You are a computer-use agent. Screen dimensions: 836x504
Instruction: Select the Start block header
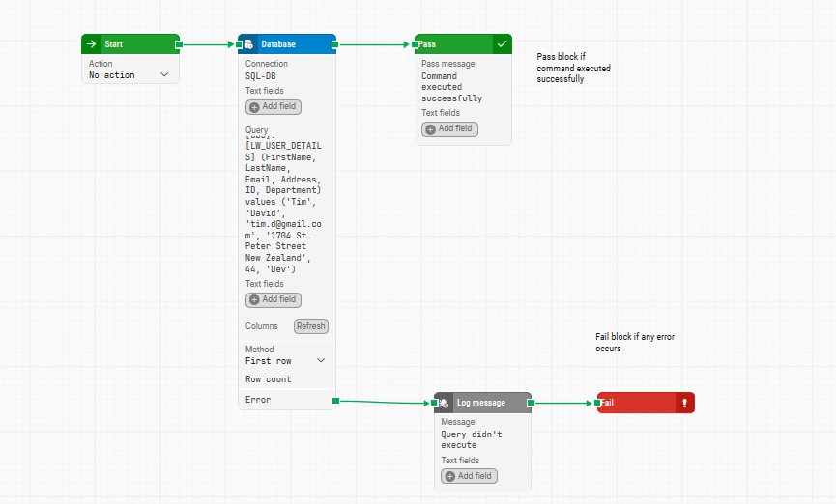[130, 44]
